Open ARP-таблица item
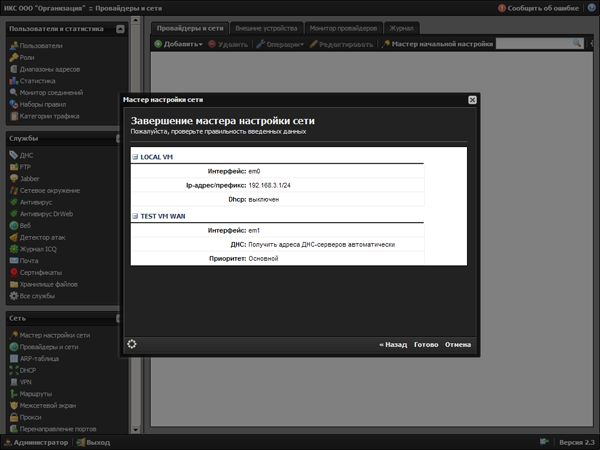Image resolution: width=600 pixels, height=450 pixels. pyautogui.click(x=34, y=359)
